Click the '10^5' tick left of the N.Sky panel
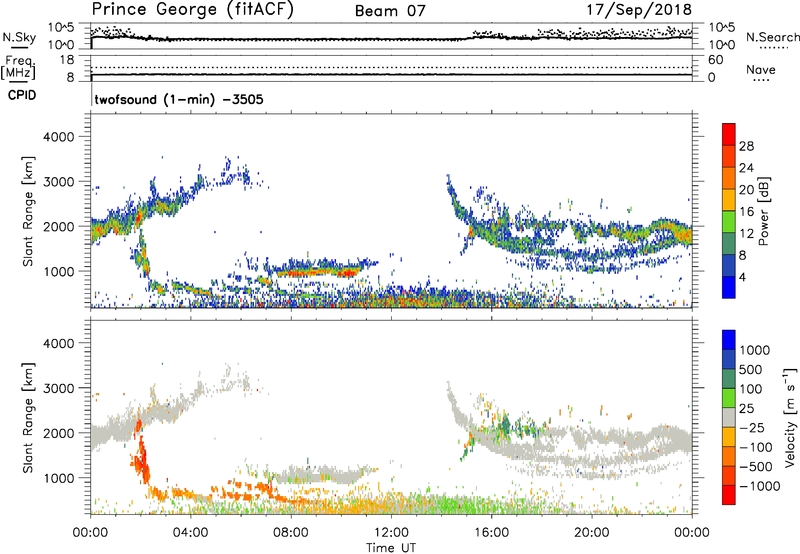This screenshot has height=554, width=800. point(61,28)
